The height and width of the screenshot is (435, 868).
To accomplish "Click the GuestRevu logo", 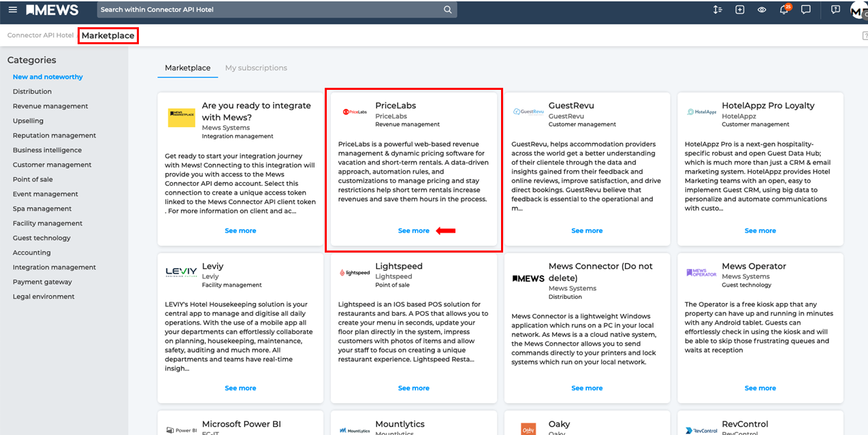I will coord(529,112).
